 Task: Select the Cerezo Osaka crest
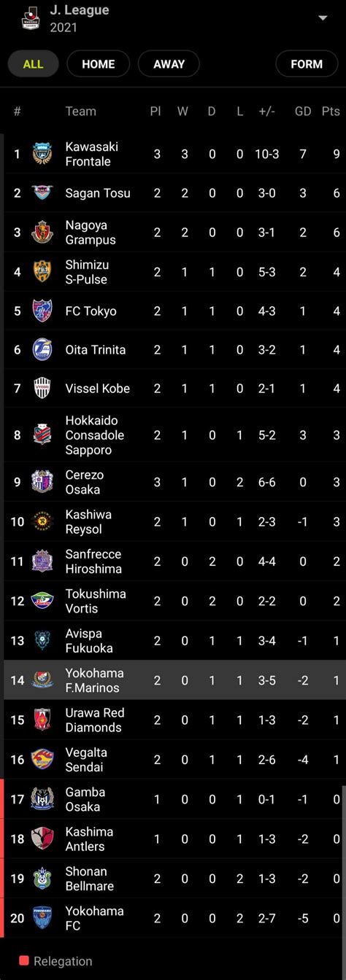[42, 482]
